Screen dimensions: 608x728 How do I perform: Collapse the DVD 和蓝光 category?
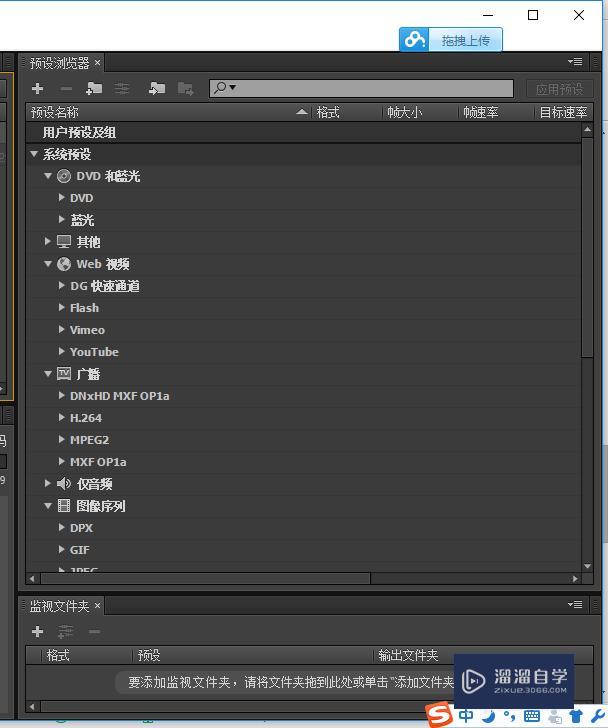(x=48, y=176)
